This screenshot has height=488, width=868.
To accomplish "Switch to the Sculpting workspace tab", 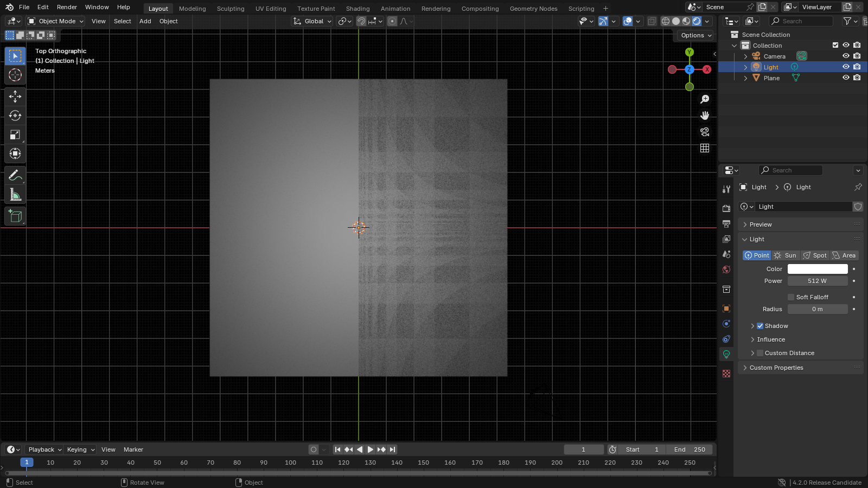I will tap(231, 9).
